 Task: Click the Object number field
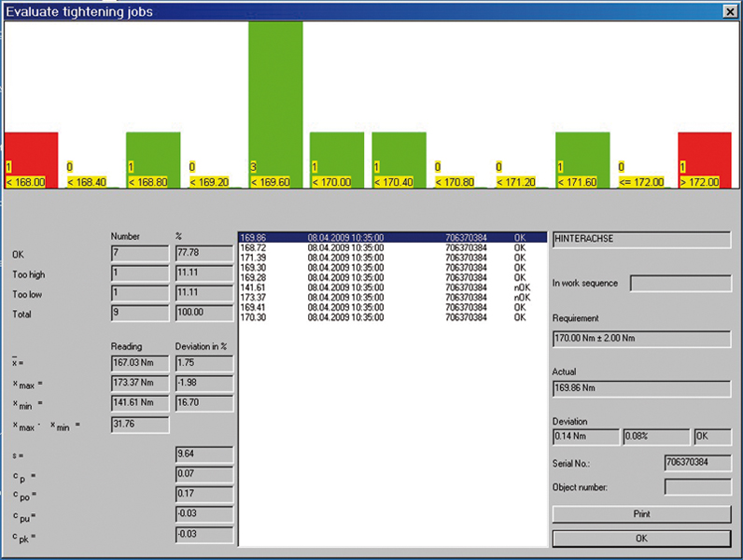coord(697,486)
